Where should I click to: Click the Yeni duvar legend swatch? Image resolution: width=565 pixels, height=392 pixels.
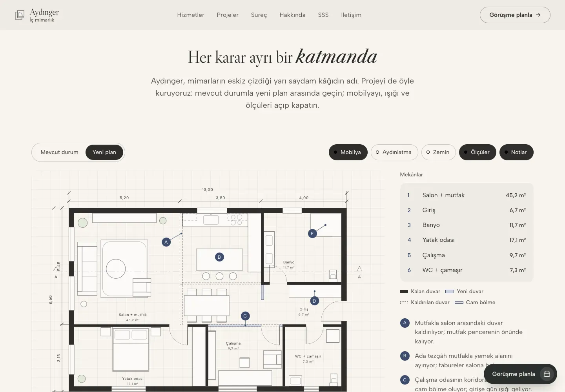[450, 292]
